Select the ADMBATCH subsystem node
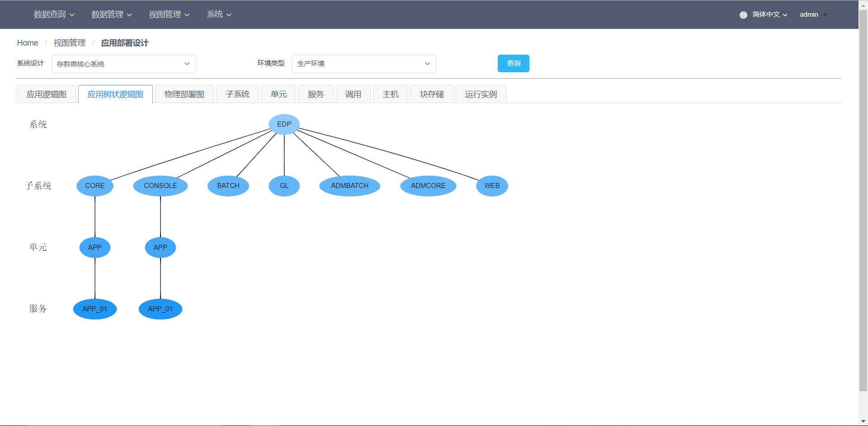 point(350,186)
